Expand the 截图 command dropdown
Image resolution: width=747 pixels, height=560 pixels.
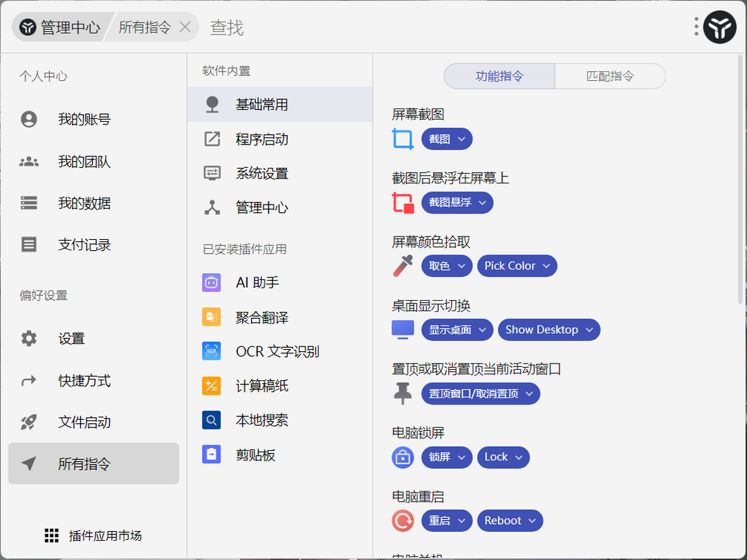click(447, 139)
